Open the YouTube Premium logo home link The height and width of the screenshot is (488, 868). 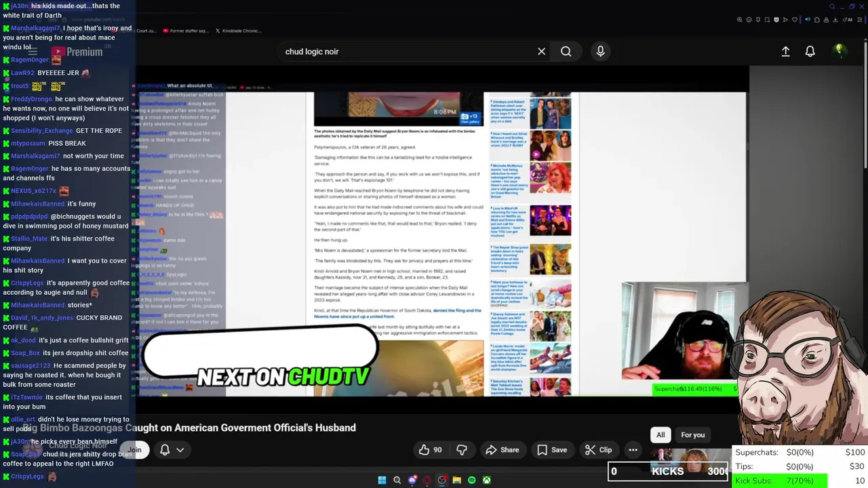coord(76,52)
